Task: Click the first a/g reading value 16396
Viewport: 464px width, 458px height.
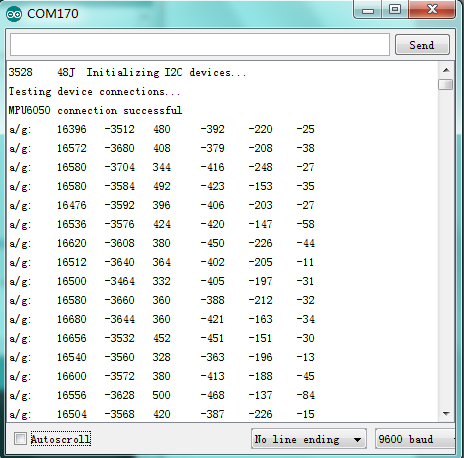Action: click(71, 129)
